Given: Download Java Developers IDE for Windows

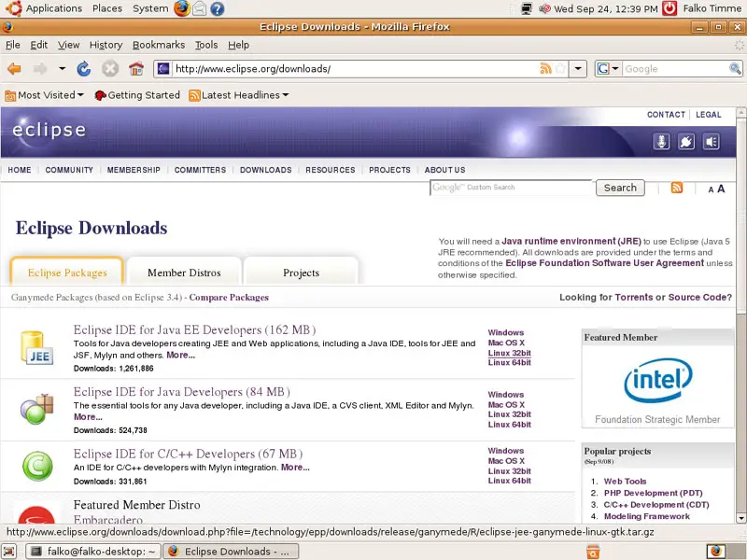Looking at the screenshot, I should click(505, 394).
